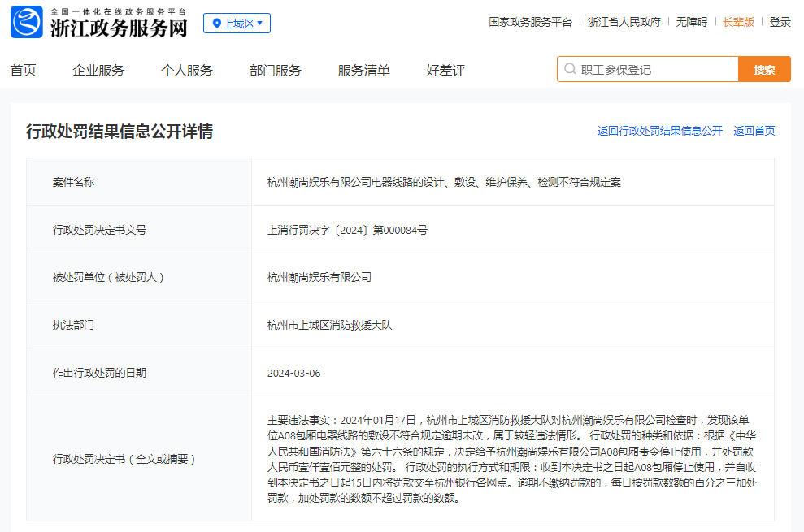Click the decision text starting 主要违法事实
Viewport: 804px width, 532px height.
512,459
